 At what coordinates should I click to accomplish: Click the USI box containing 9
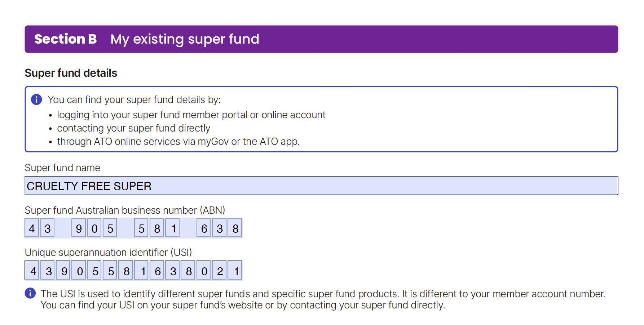pos(64,271)
